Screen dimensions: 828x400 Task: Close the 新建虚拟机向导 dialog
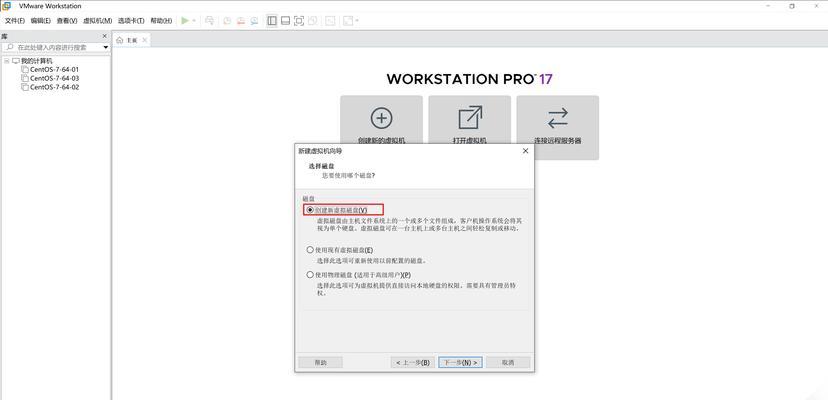point(525,151)
